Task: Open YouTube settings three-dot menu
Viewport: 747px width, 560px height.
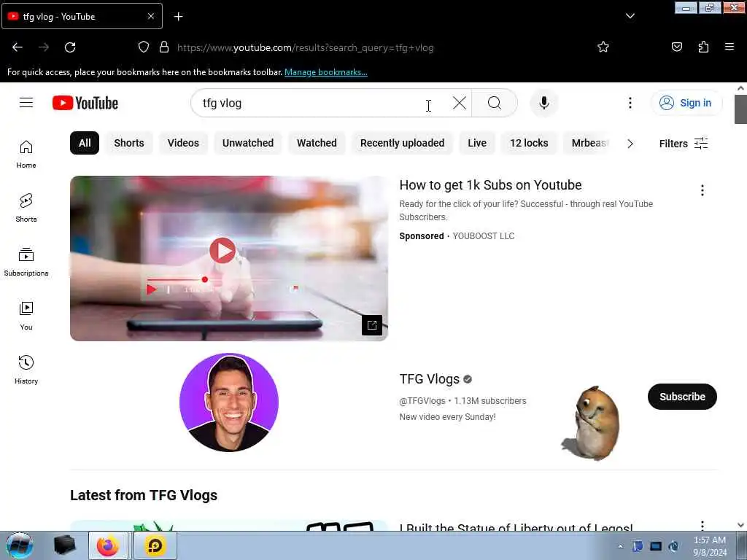Action: pyautogui.click(x=630, y=103)
